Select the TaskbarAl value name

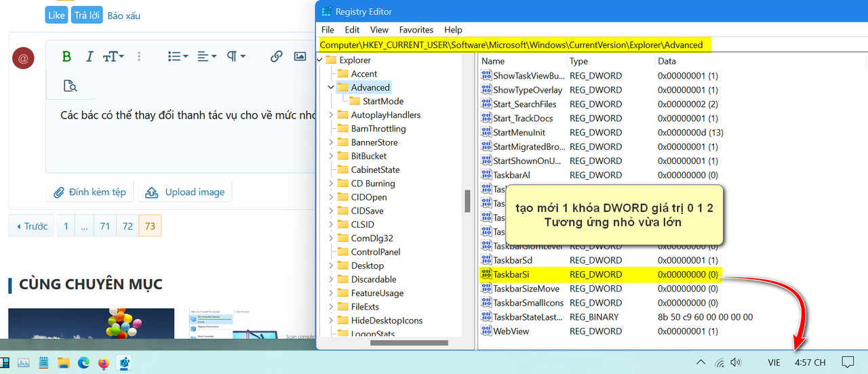point(511,175)
